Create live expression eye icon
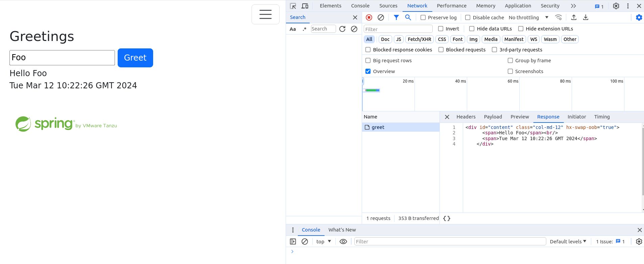 (x=343, y=242)
